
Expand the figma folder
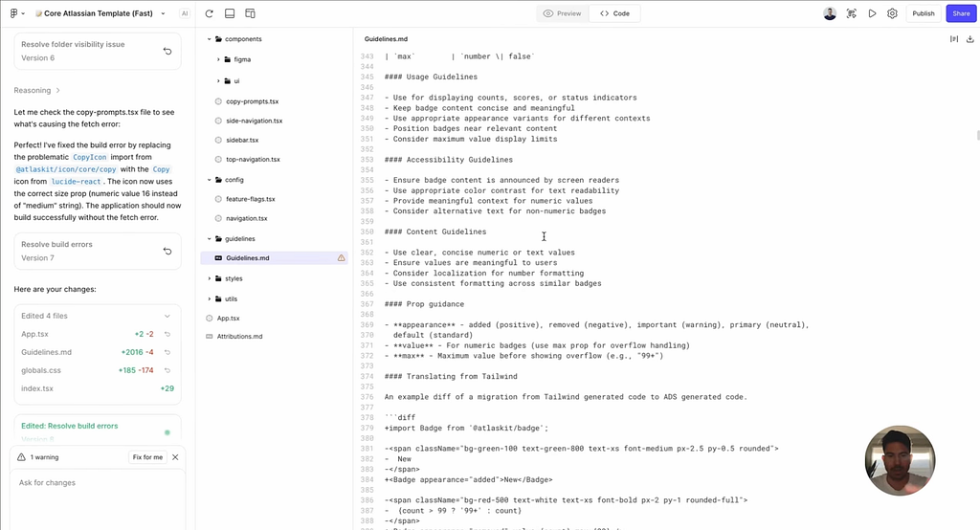pyautogui.click(x=218, y=59)
